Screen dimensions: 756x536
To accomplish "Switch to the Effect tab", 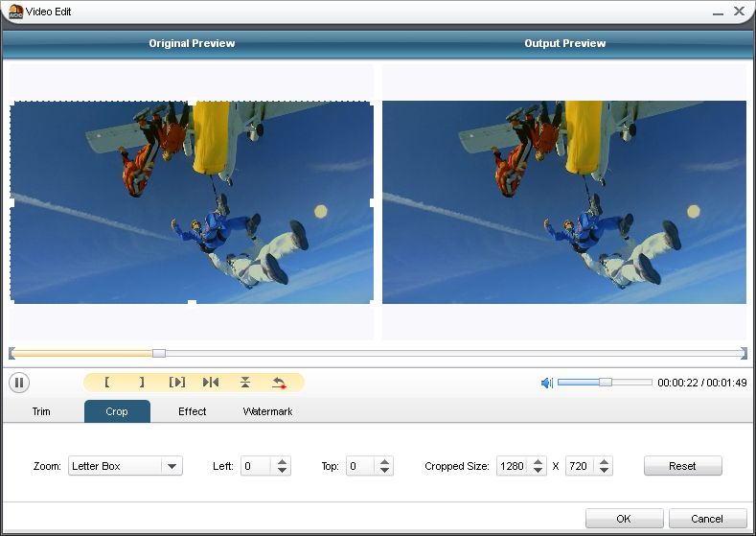I will pos(192,411).
